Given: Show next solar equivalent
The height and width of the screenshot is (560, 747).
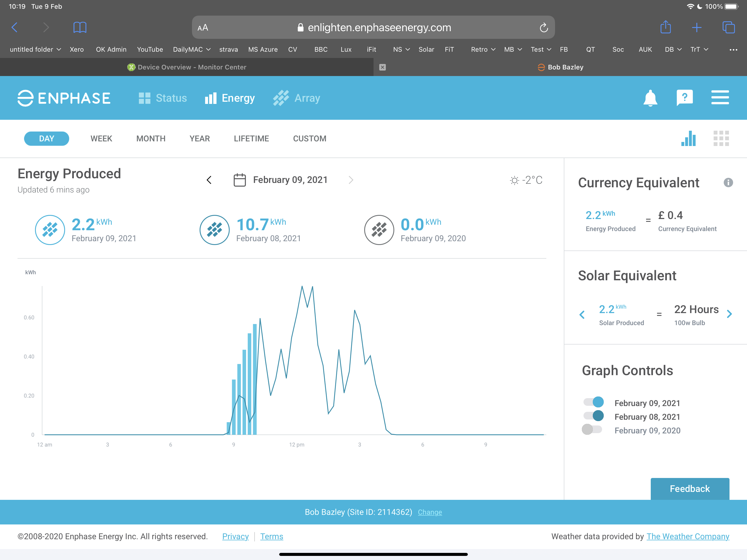Looking at the screenshot, I should (730, 314).
